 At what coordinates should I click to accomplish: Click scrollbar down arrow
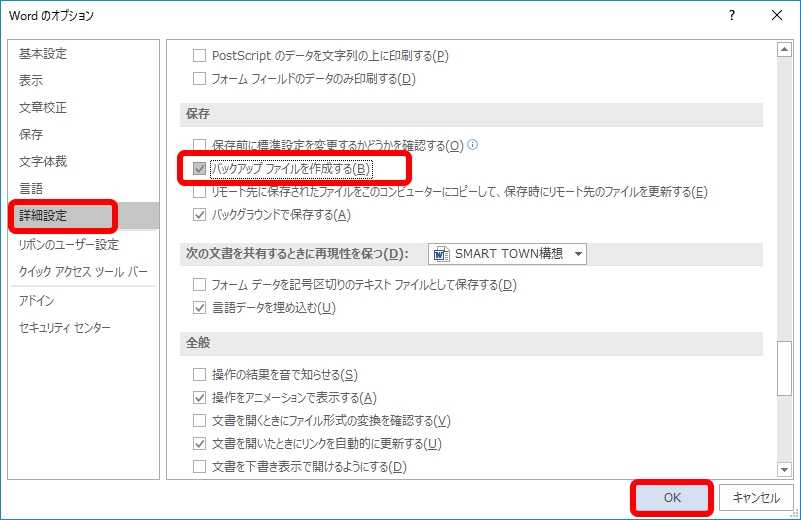coord(784,468)
